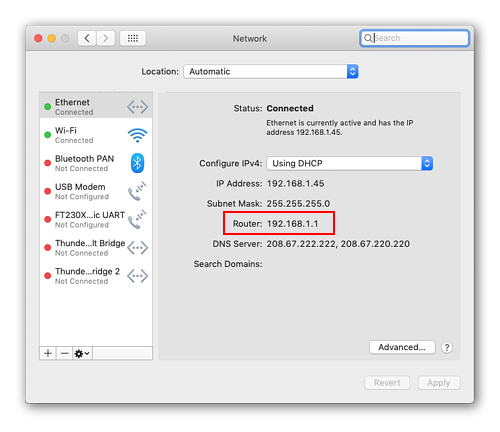Select USB Modem in the service list
The image size is (500, 432).
[96, 191]
